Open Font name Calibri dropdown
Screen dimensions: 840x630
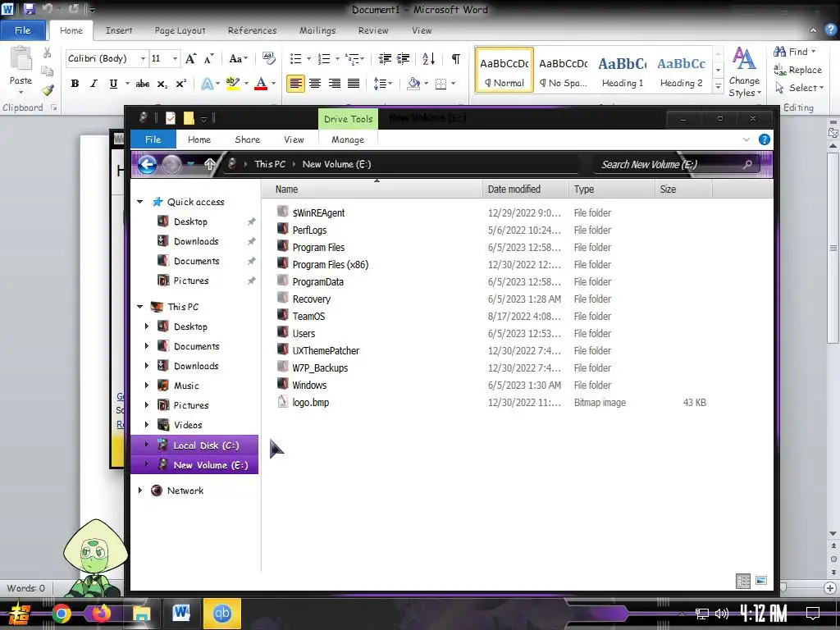(x=143, y=58)
